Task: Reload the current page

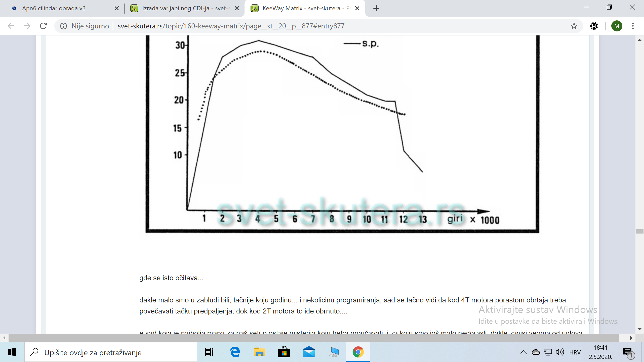Action: (43, 26)
